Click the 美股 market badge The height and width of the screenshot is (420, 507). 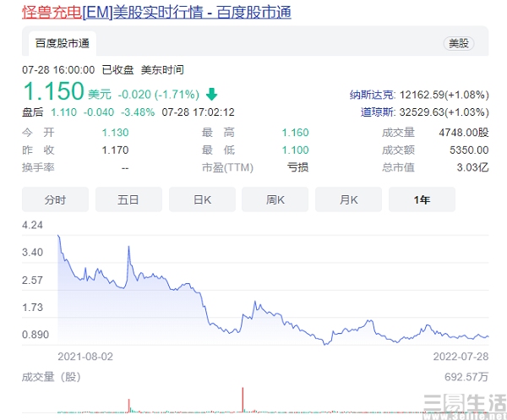pos(459,43)
